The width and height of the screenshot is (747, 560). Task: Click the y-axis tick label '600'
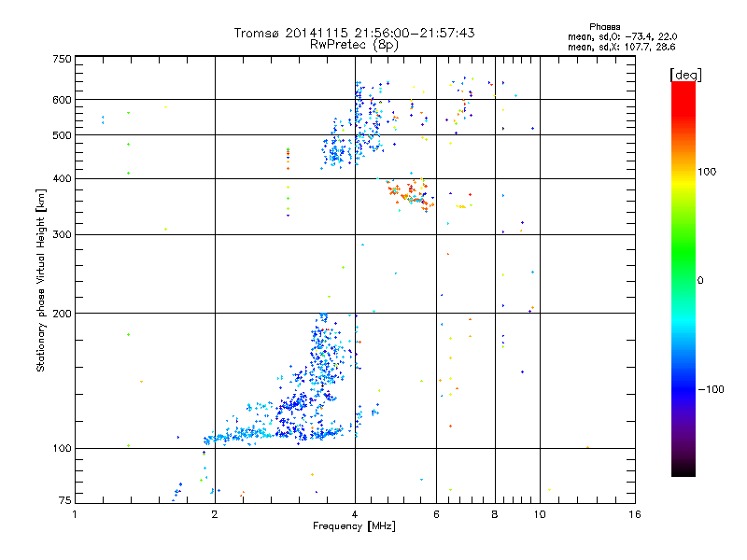(62, 100)
